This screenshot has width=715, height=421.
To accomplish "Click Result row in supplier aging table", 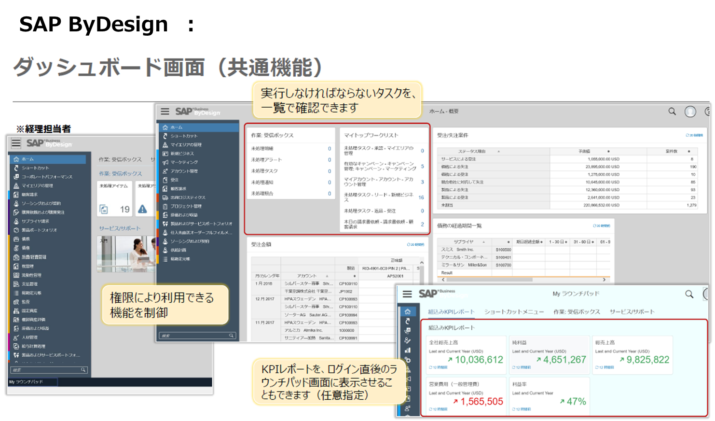I will [x=524, y=273].
